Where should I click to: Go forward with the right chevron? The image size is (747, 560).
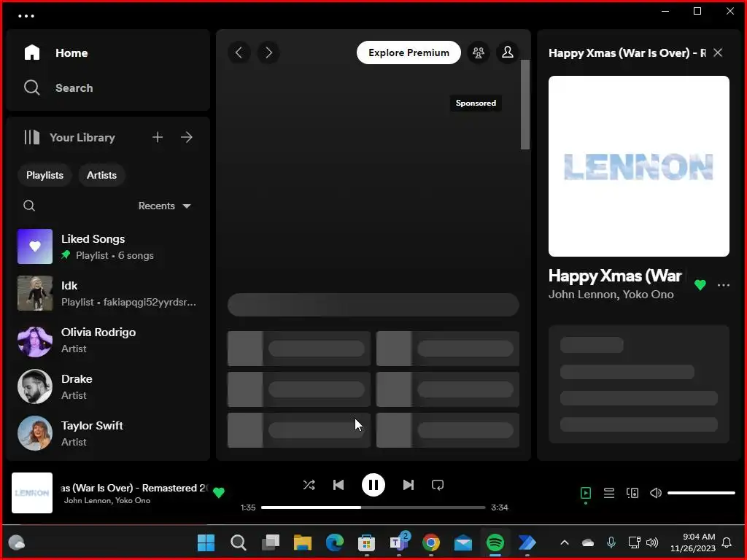click(x=268, y=52)
